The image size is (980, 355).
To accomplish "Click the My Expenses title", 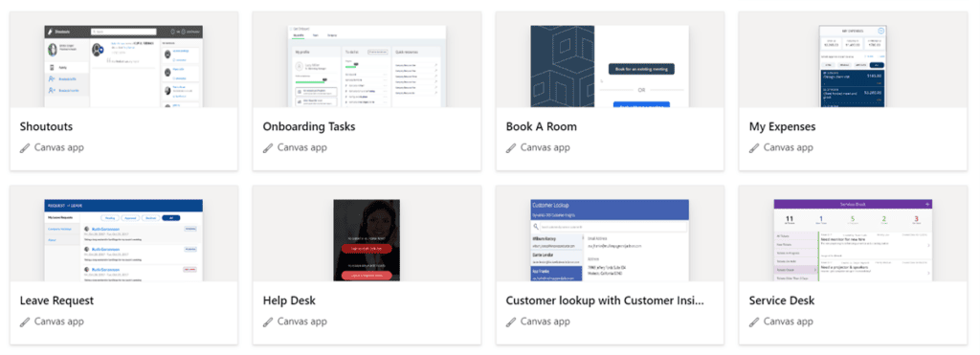I will tap(782, 127).
